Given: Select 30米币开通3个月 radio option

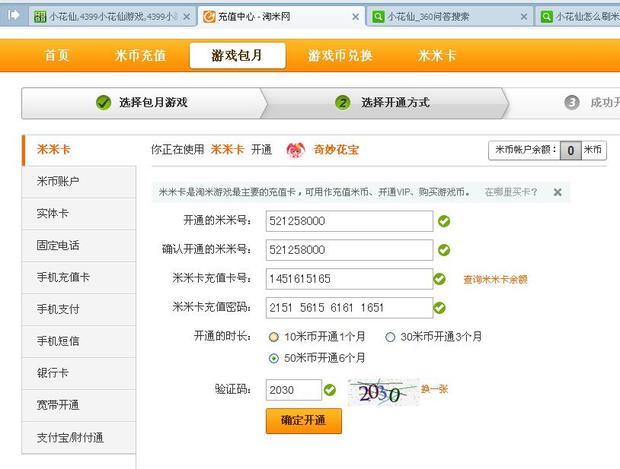Looking at the screenshot, I should click(x=390, y=337).
